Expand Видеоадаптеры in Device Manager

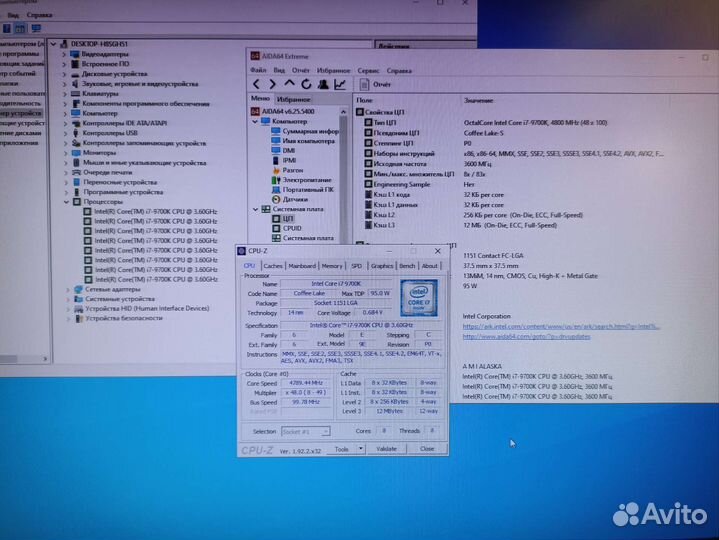(x=64, y=55)
